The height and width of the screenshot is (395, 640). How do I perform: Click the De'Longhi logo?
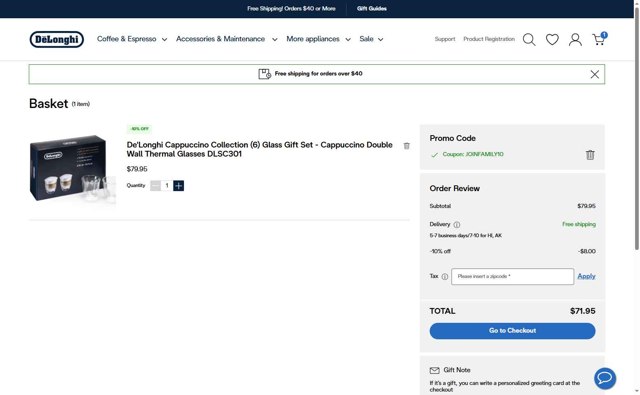click(x=57, y=39)
